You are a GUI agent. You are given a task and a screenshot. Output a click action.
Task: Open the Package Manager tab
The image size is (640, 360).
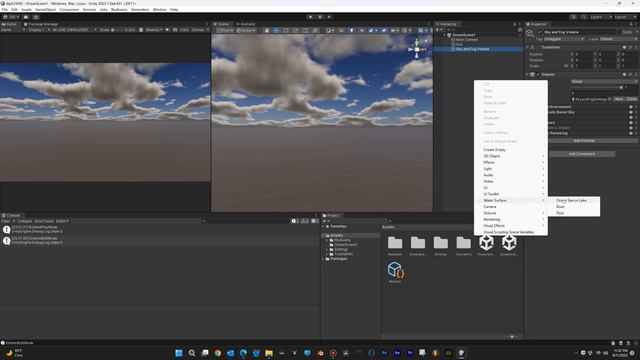pos(41,24)
